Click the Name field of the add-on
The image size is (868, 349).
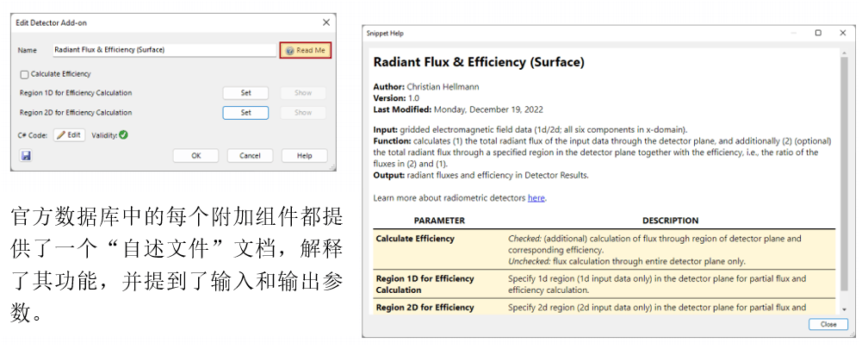164,50
